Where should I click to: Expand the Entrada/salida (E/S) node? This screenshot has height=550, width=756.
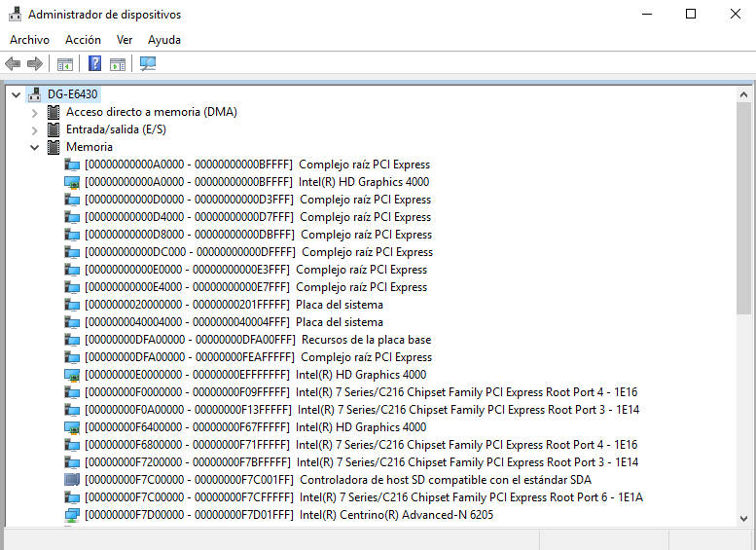(x=34, y=130)
